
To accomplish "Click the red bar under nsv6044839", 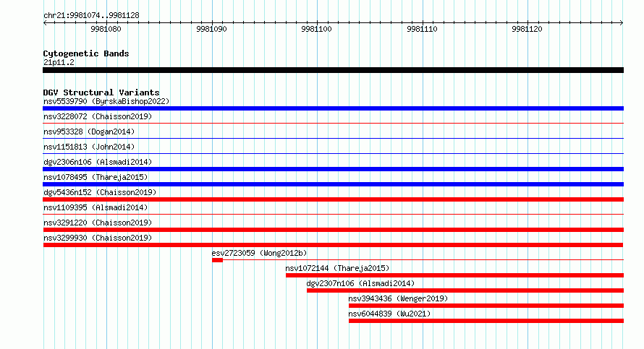I will pyautogui.click(x=486, y=321).
